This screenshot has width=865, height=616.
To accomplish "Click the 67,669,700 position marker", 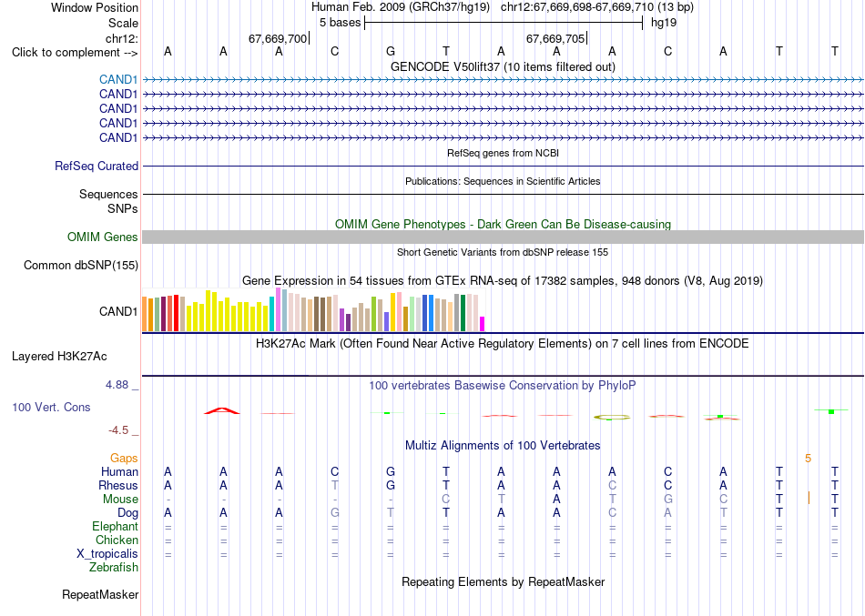I will pyautogui.click(x=278, y=38).
